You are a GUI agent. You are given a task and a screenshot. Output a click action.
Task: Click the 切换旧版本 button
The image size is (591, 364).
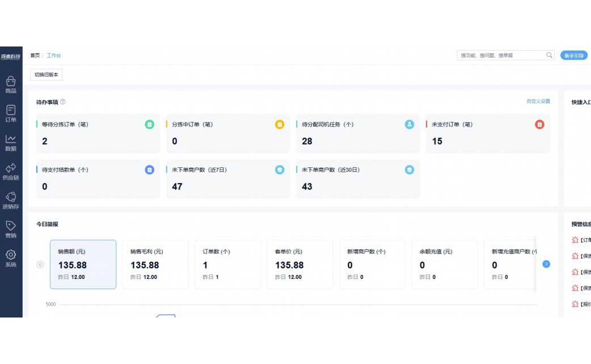[x=47, y=75]
